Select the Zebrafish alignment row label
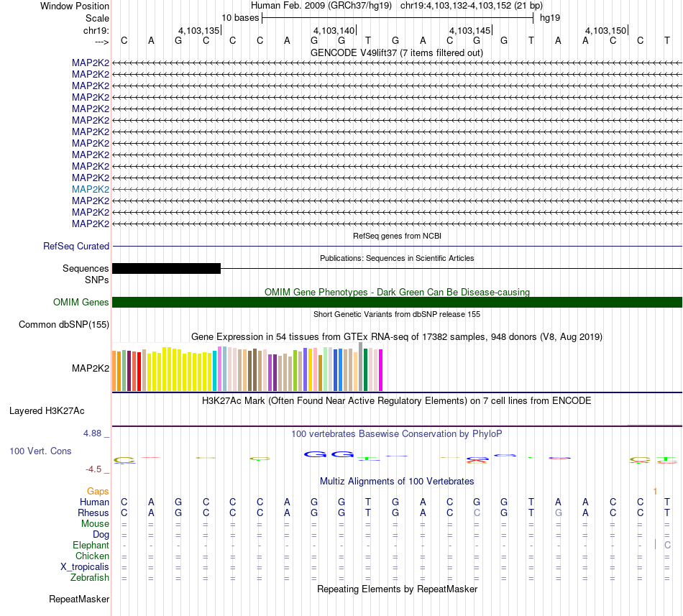 (90, 578)
